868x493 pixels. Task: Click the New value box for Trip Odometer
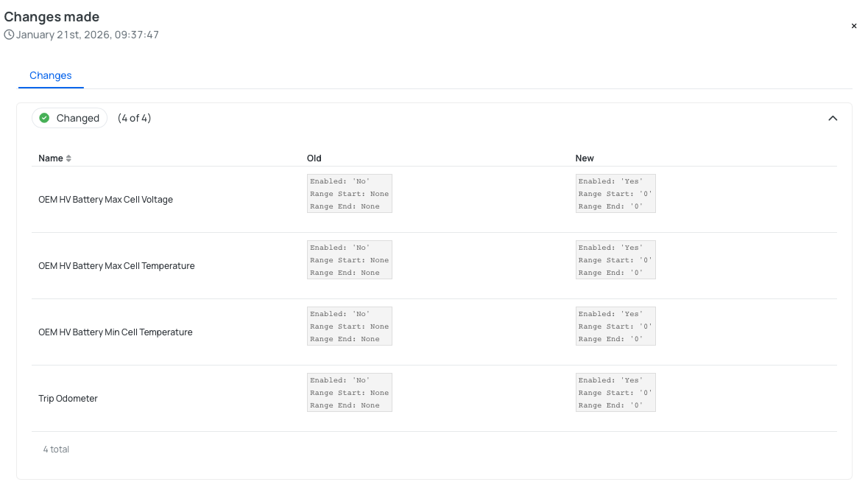(x=615, y=392)
